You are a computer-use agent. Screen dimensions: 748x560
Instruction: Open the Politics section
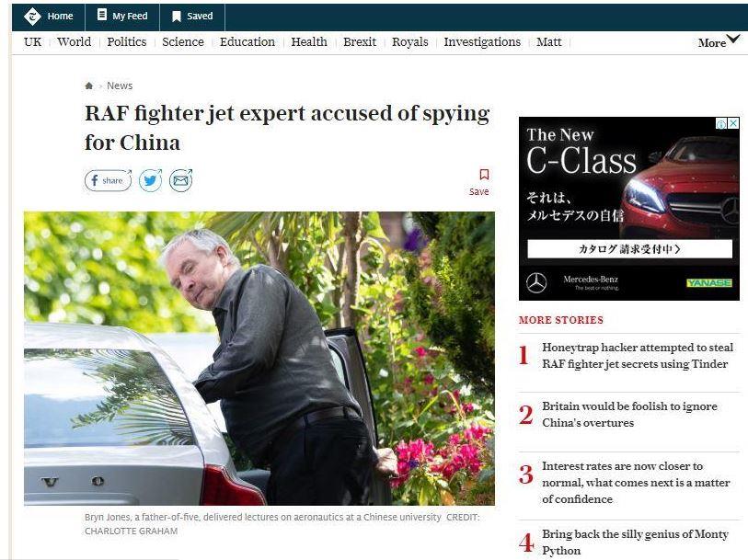pyautogui.click(x=126, y=42)
